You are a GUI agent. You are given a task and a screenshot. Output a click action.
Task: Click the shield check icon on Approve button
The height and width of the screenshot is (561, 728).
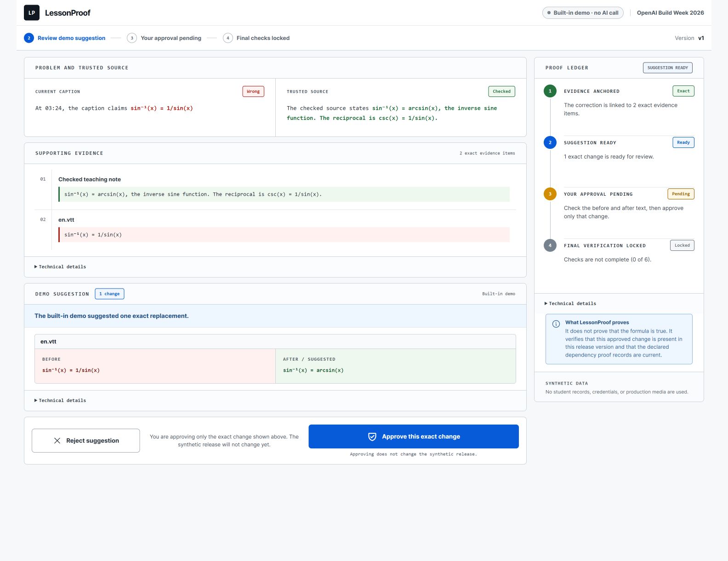[372, 436]
